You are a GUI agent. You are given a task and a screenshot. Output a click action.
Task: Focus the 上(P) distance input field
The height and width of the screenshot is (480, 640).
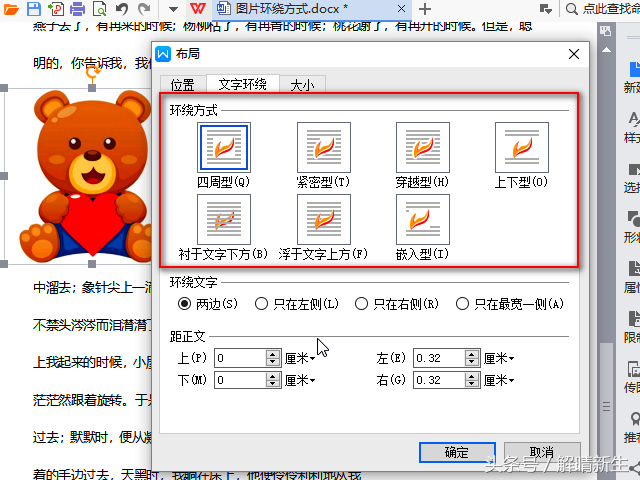tap(240, 358)
